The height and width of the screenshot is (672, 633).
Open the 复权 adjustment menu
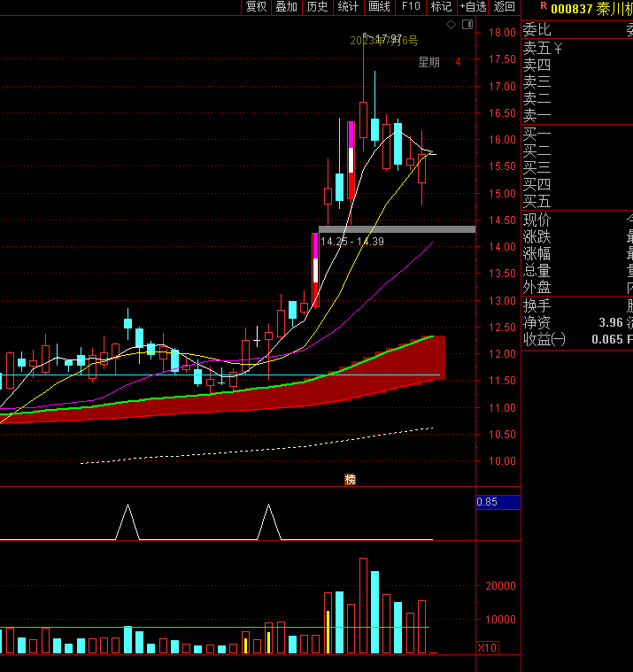[x=256, y=6]
